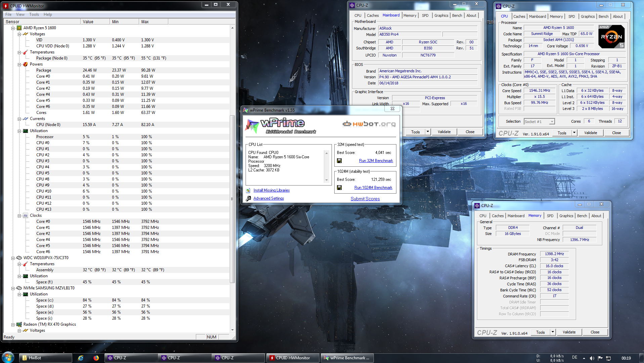Click the Run 32M Benchmark link
The height and width of the screenshot is (363, 644).
tap(376, 161)
